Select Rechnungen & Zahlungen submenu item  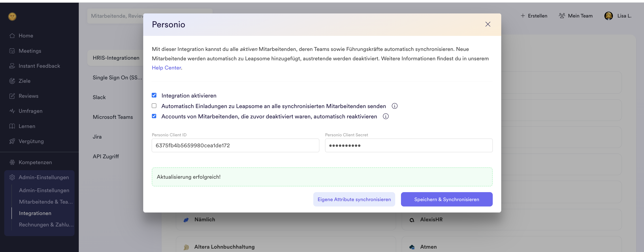coord(46,225)
